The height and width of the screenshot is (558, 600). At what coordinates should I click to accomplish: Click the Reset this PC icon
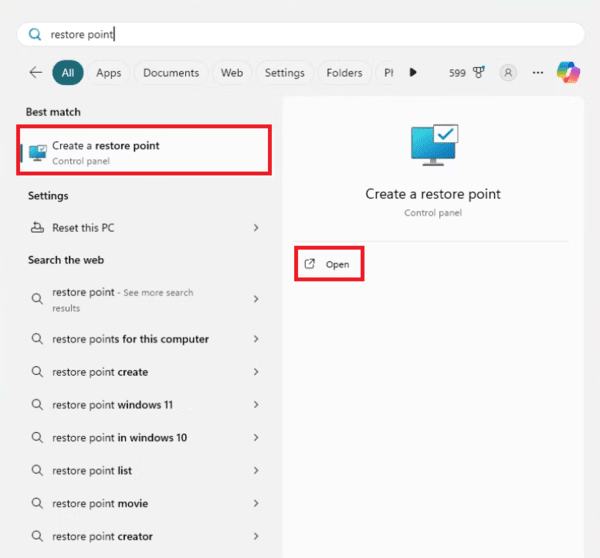[x=37, y=227]
